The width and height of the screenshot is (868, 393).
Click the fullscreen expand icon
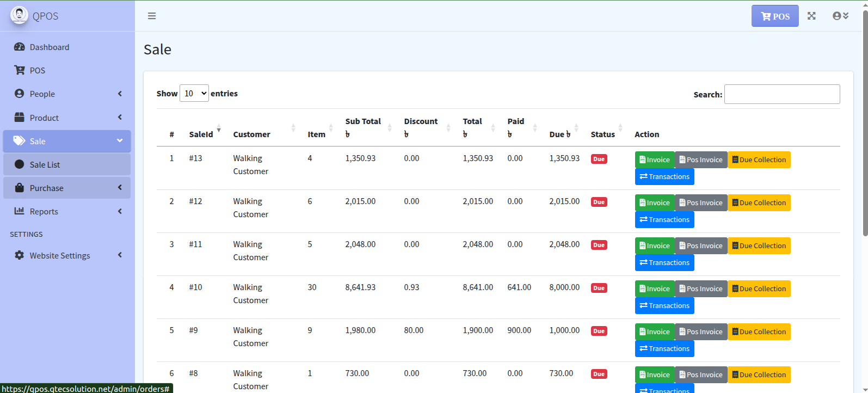(811, 16)
